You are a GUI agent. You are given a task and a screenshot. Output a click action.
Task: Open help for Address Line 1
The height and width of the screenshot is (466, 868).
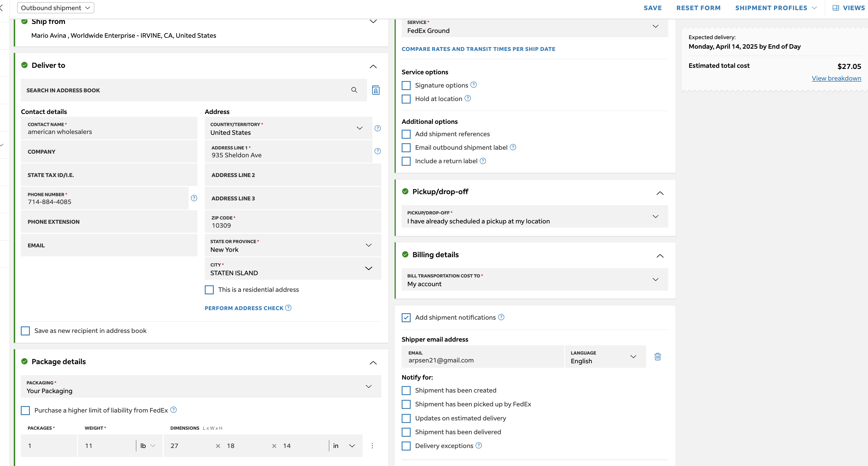point(378,151)
